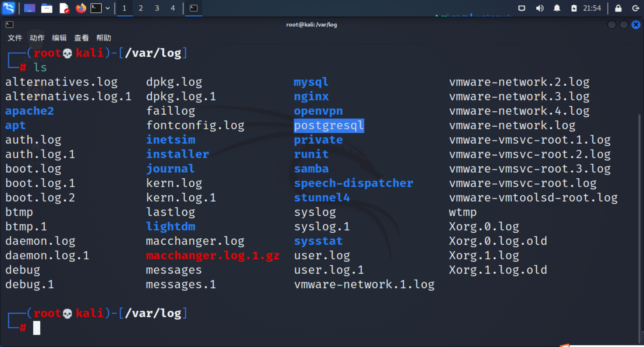Open the 查看 menu
This screenshot has height=347, width=644.
[x=81, y=38]
